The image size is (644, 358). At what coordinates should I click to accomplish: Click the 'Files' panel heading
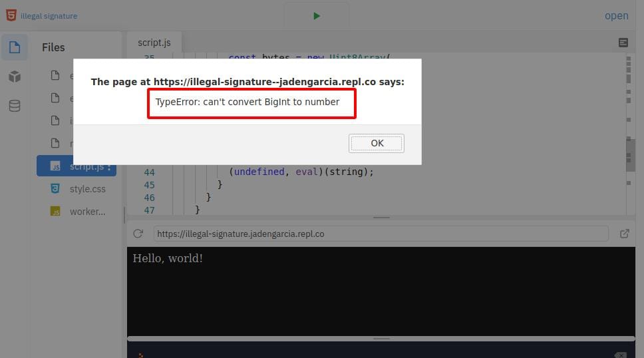(53, 47)
